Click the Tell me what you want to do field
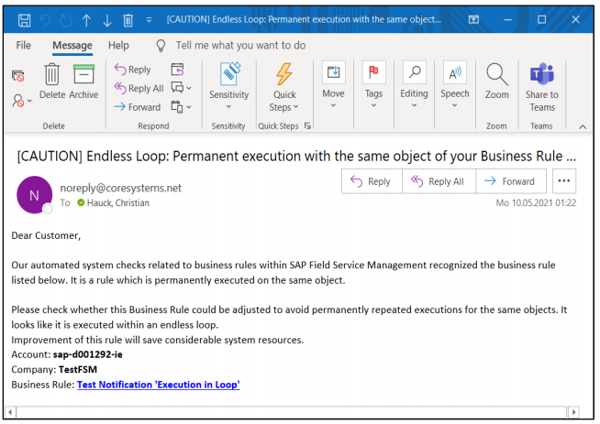The height and width of the screenshot is (424, 600). pos(241,46)
